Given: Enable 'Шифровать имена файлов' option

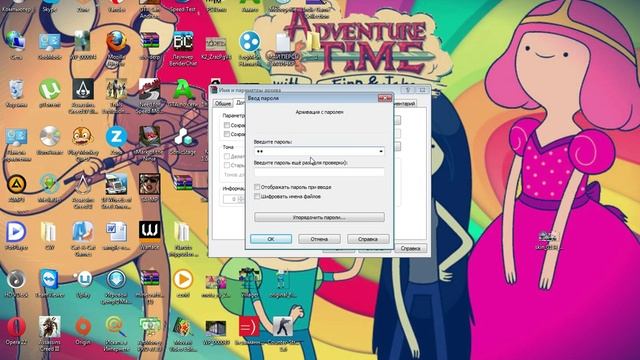Looking at the screenshot, I should (x=257, y=196).
